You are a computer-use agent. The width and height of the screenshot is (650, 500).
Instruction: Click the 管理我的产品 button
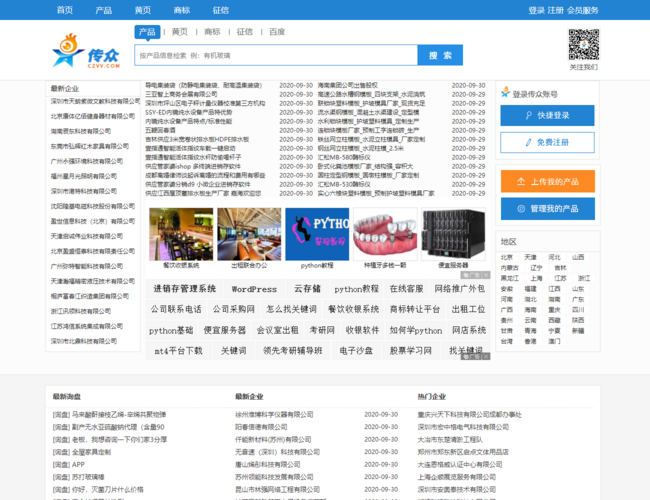[548, 209]
